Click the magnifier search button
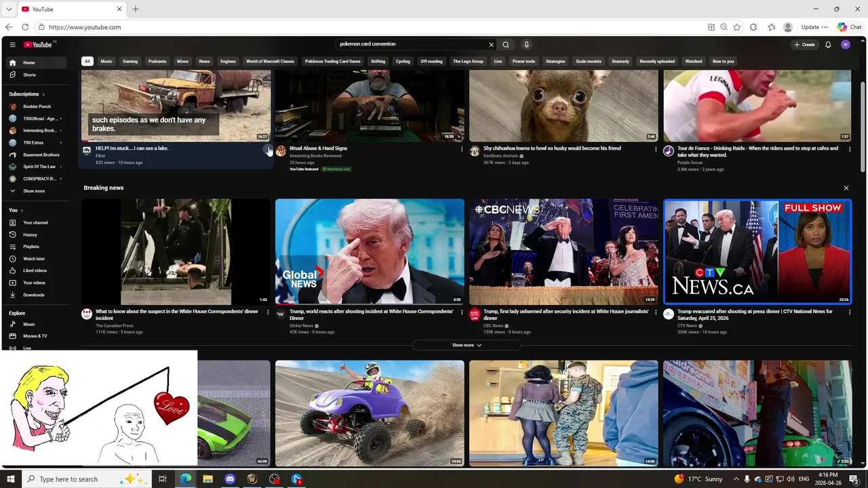The width and height of the screenshot is (868, 488). pyautogui.click(x=506, y=45)
